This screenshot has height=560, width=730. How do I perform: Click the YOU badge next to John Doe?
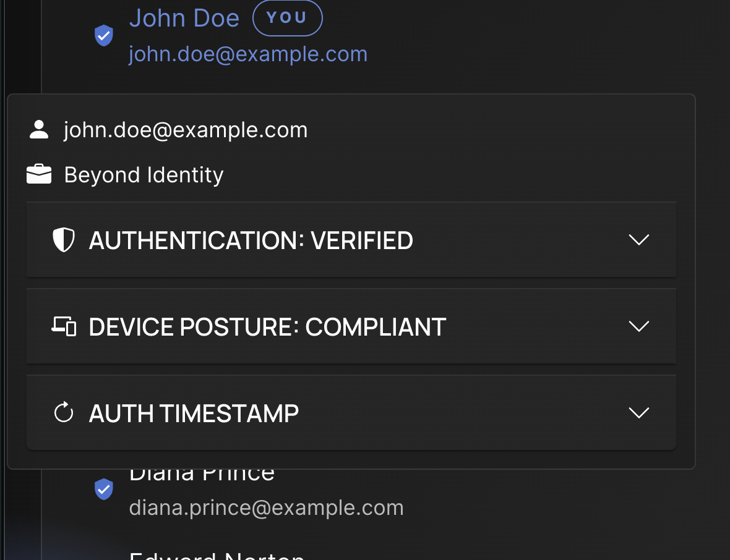click(x=287, y=19)
